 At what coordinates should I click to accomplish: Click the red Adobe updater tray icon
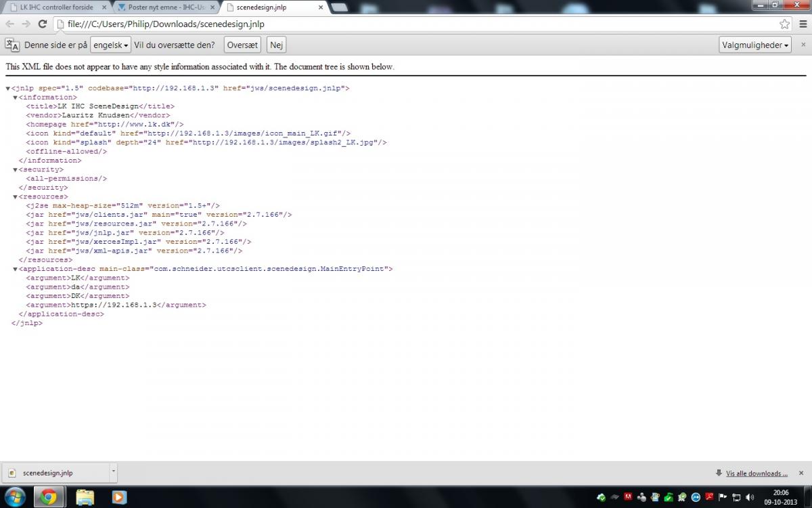click(x=709, y=497)
